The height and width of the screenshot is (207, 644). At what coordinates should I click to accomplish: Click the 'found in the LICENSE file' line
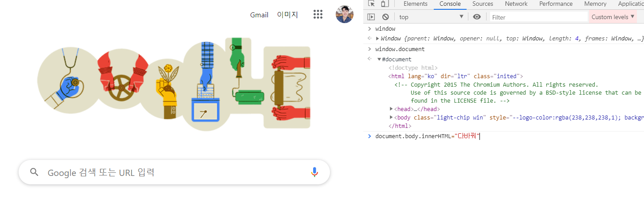[460, 101]
